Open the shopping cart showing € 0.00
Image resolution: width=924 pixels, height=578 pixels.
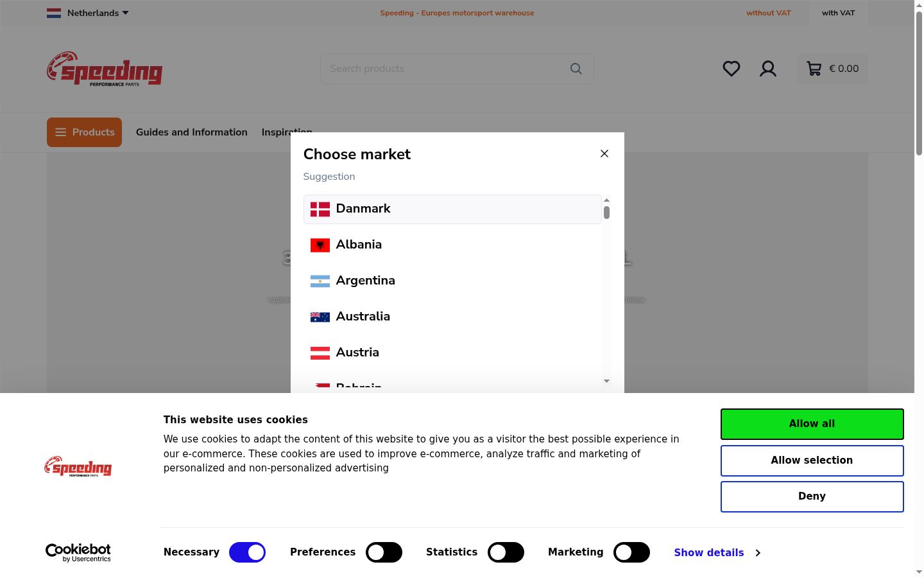[x=832, y=69]
